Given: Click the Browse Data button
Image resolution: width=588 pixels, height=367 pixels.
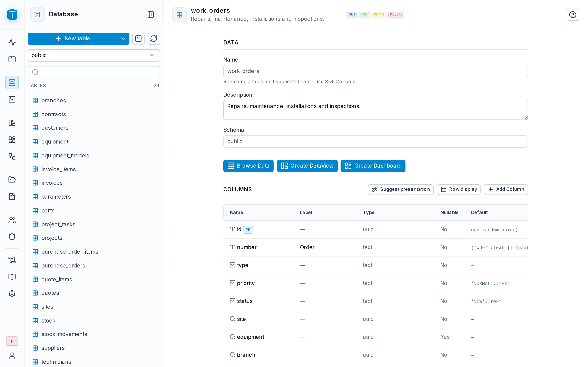Looking at the screenshot, I should [x=248, y=166].
